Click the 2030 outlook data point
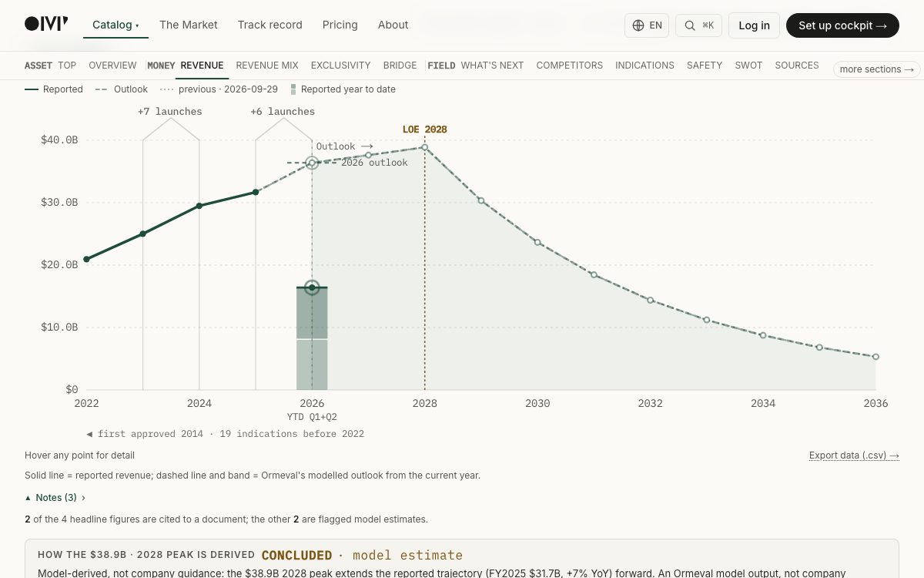The image size is (924, 578). point(537,242)
